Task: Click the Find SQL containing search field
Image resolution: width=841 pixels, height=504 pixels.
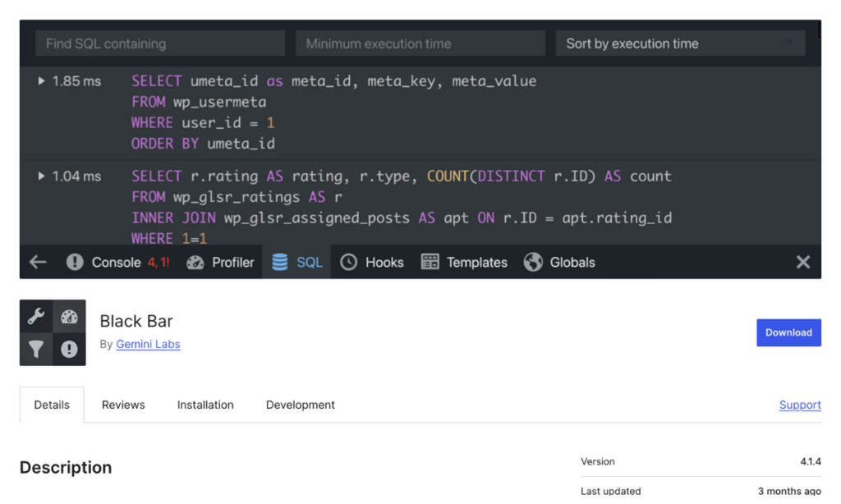Action: pos(159,43)
